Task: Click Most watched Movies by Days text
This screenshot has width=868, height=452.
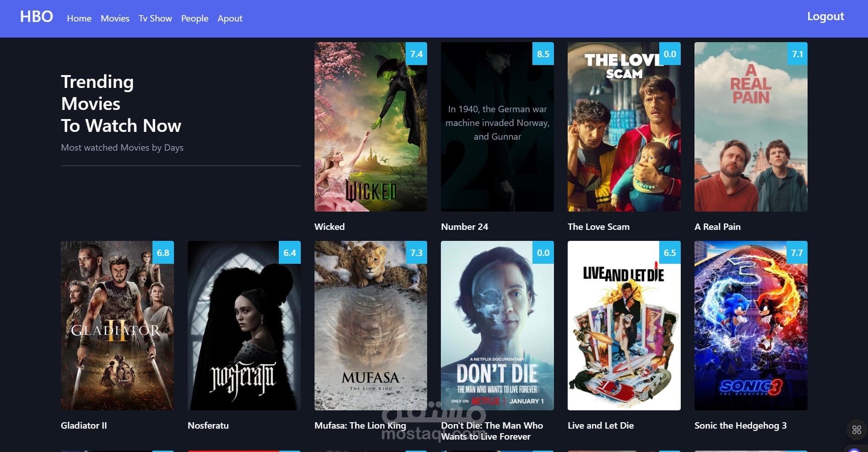Action: tap(122, 147)
